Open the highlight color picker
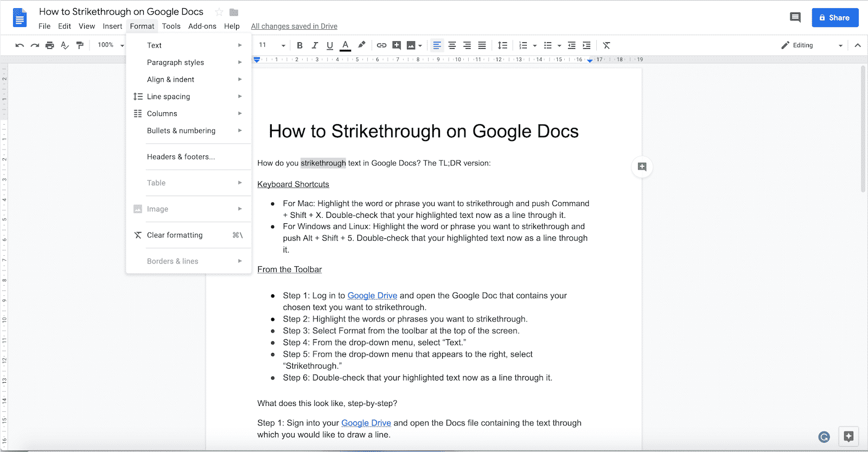868x452 pixels. pyautogui.click(x=361, y=45)
